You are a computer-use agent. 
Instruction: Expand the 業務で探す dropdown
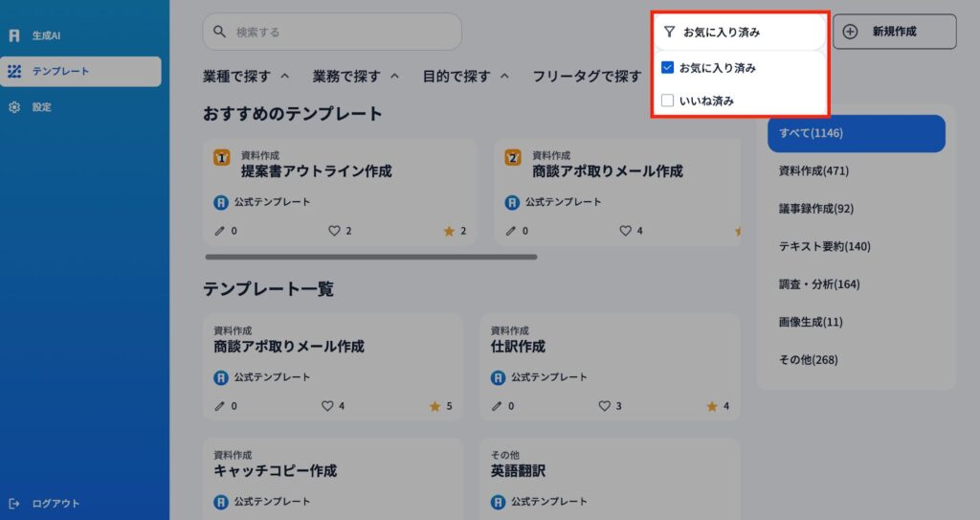(355, 76)
